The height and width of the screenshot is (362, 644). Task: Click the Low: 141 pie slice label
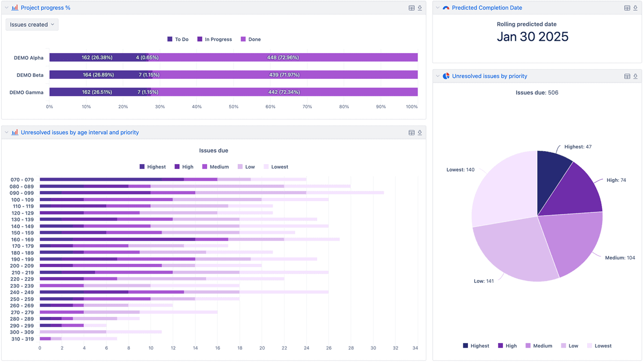click(484, 281)
